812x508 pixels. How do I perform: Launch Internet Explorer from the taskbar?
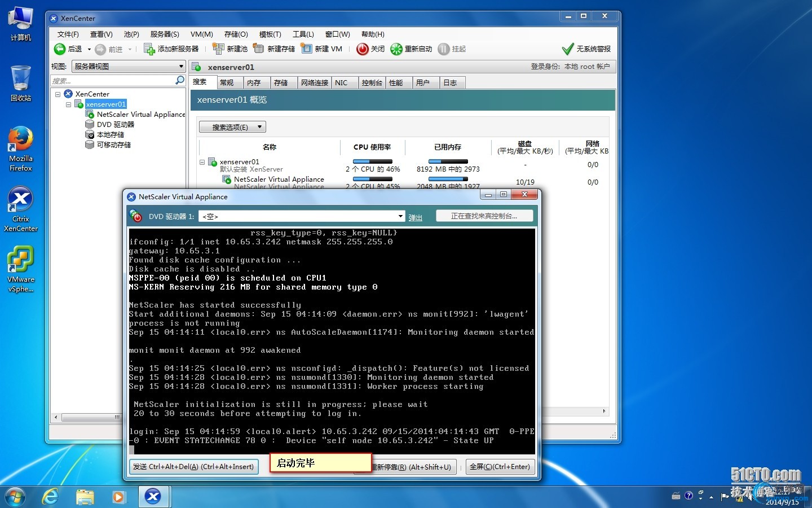point(51,497)
